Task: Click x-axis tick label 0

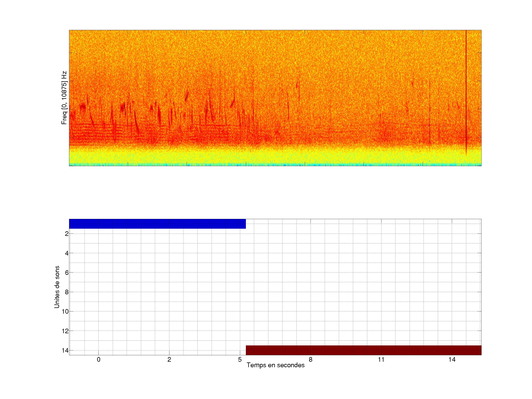Action: click(99, 359)
